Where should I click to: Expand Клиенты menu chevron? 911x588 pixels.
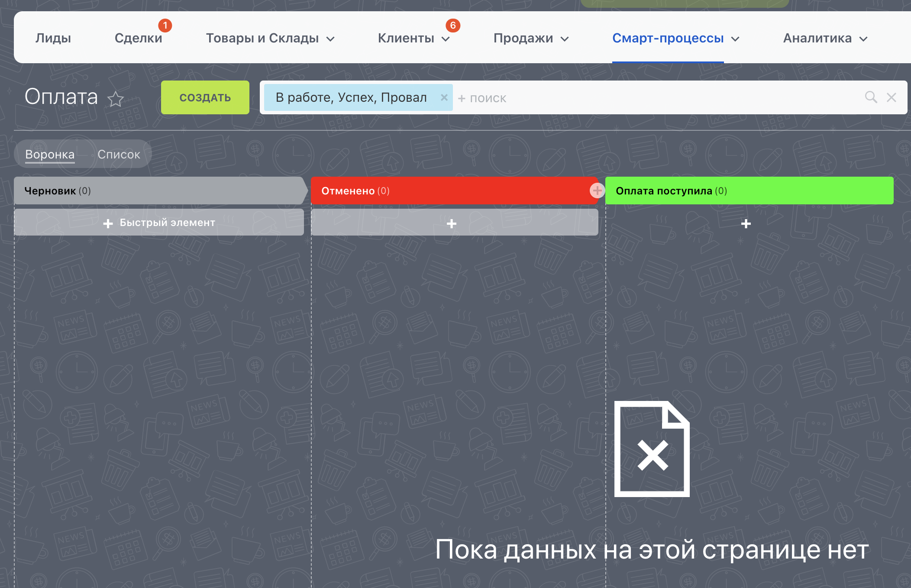pyautogui.click(x=446, y=39)
